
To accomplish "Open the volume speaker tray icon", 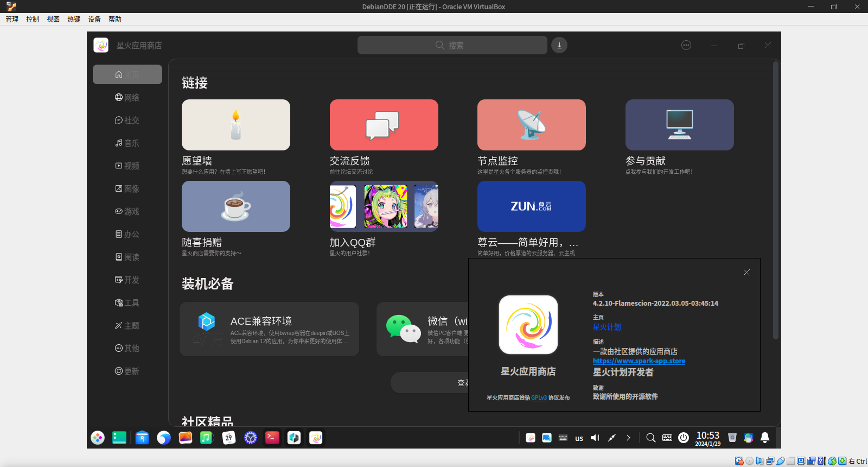I will [595, 438].
